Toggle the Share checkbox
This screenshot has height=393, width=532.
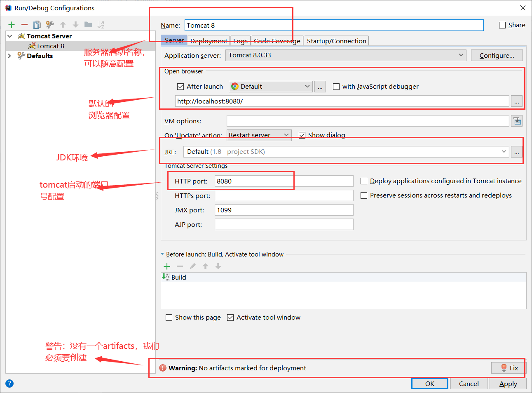coord(502,25)
